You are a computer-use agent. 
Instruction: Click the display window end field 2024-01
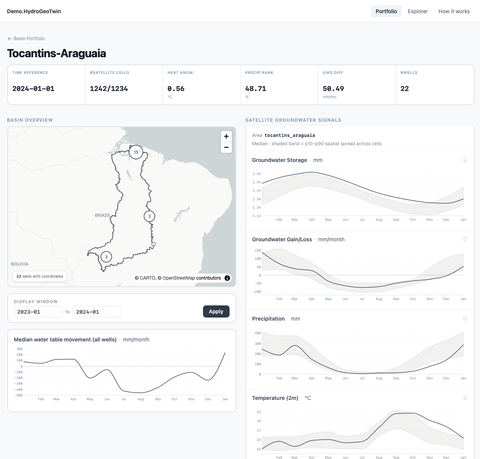pos(97,312)
